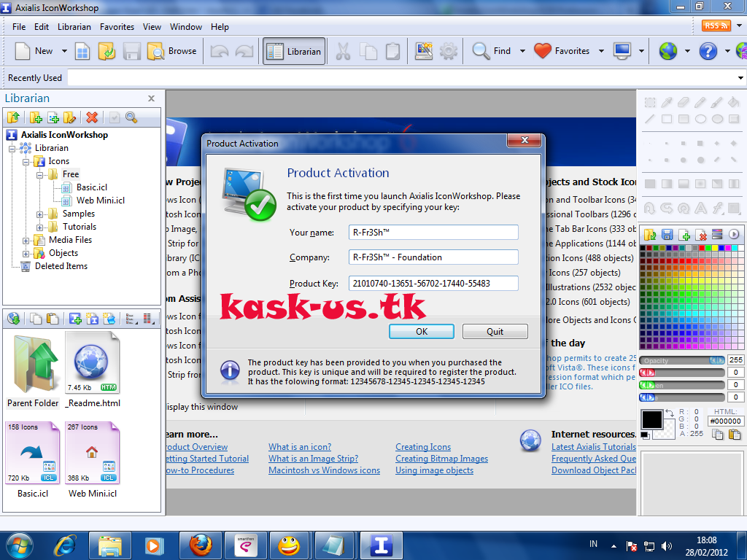Click the Opacity slider
747x560 pixels.
[x=682, y=360]
